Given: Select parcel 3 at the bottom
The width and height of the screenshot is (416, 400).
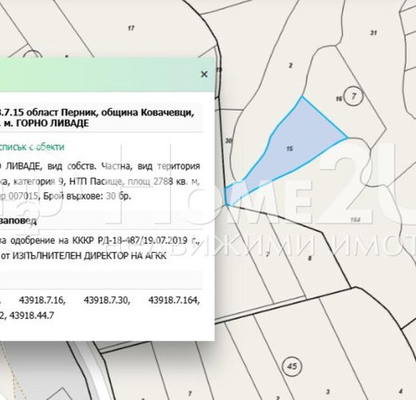Looking at the screenshot, I should coord(328,392).
